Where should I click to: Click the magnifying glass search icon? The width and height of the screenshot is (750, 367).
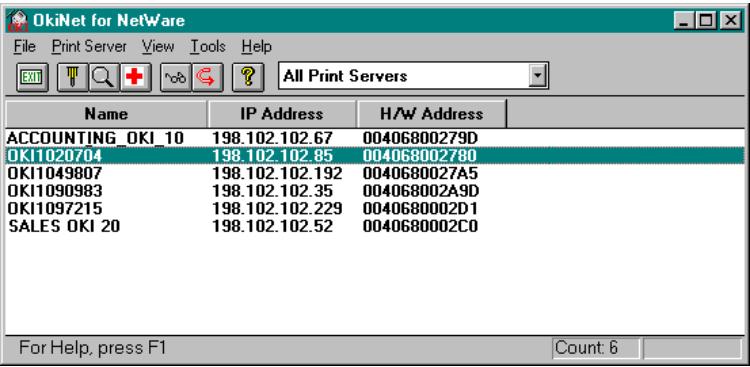(x=103, y=77)
